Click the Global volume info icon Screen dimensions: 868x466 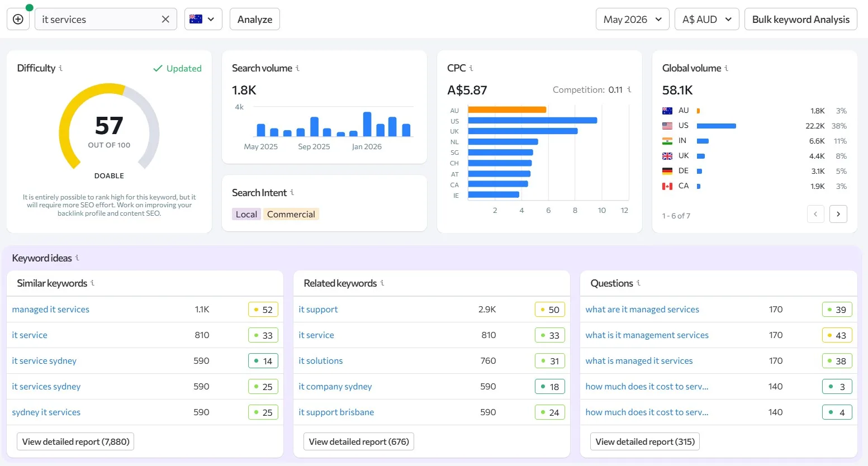[x=727, y=68]
